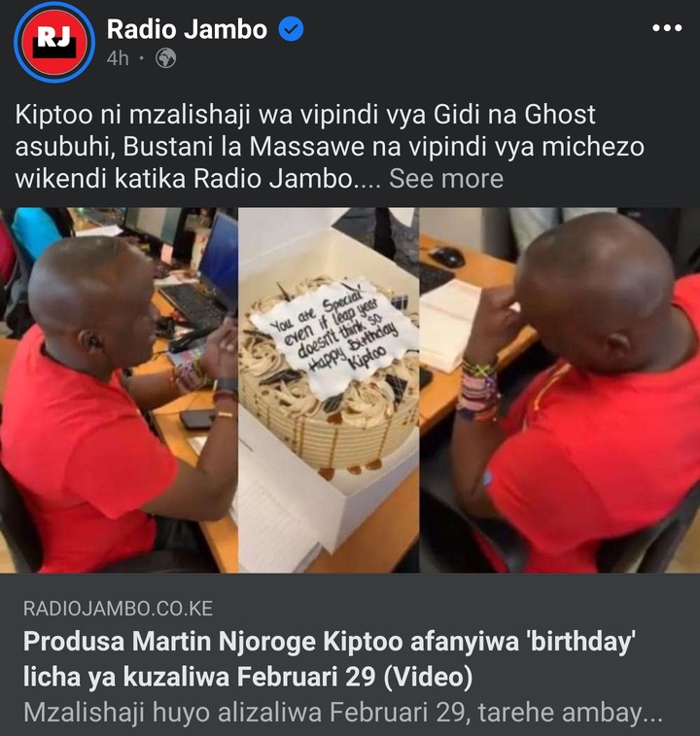
Task: Click the computer keyboard in left photo
Action: pyautogui.click(x=193, y=304)
